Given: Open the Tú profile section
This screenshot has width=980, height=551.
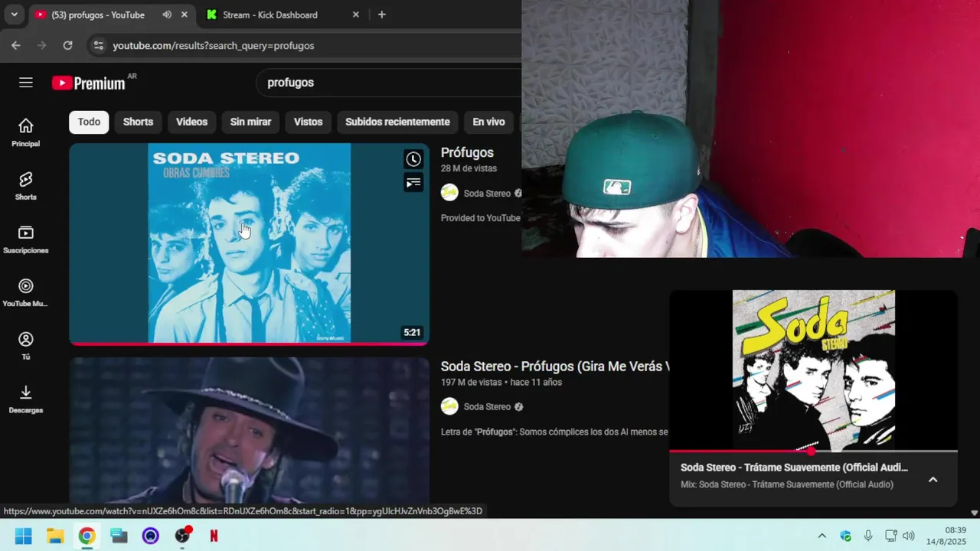Looking at the screenshot, I should click(26, 346).
